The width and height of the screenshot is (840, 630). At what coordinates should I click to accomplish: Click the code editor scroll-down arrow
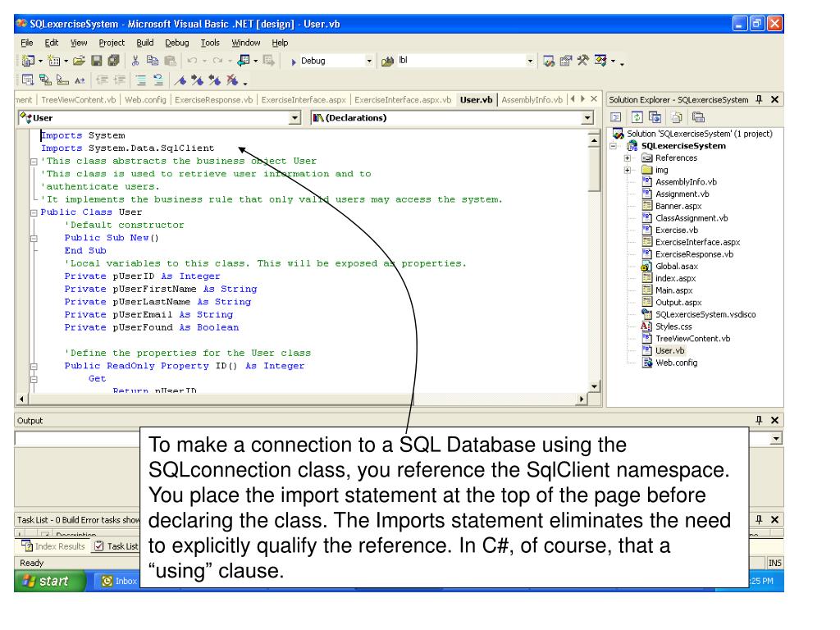pyautogui.click(x=594, y=386)
